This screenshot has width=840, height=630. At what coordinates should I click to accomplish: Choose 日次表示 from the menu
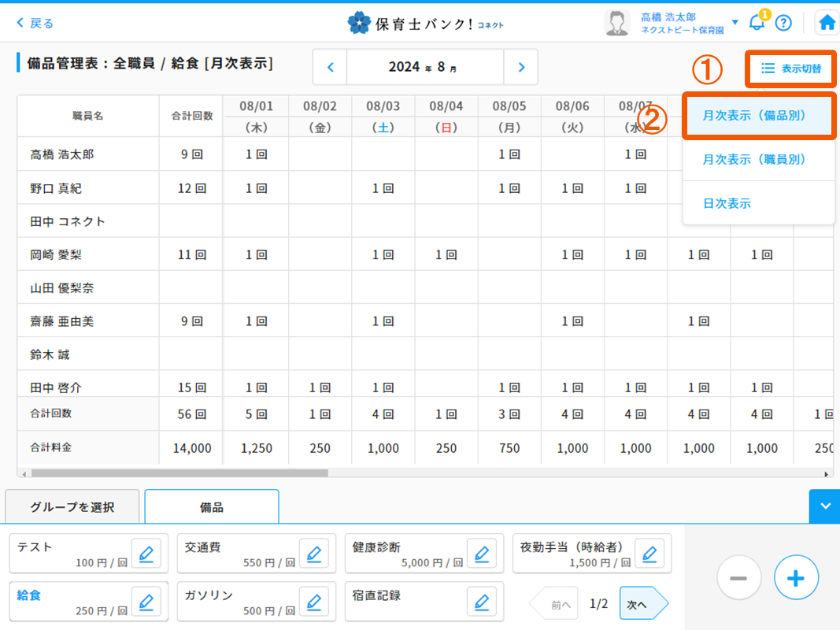(727, 203)
